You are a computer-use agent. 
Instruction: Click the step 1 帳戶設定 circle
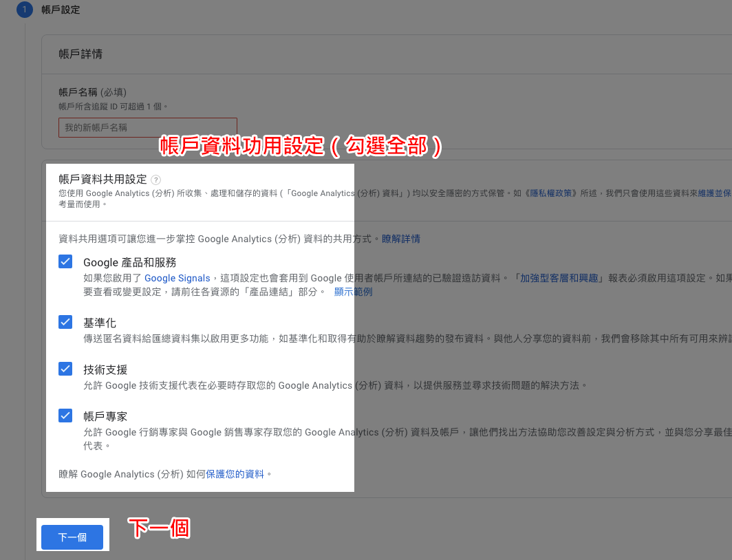pyautogui.click(x=24, y=10)
